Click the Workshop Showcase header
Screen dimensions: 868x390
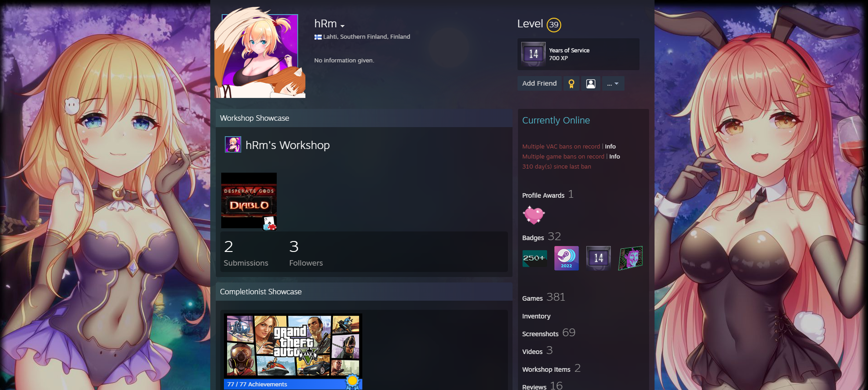364,118
